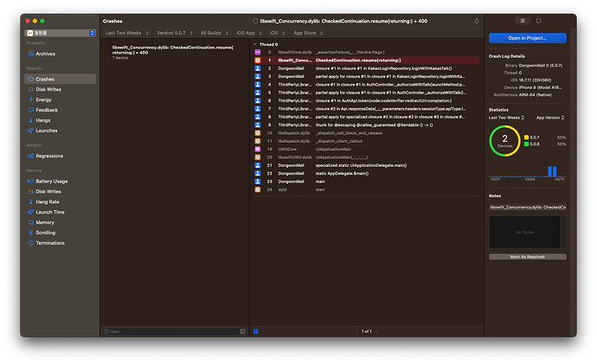Click the green 5.0.6 legend swatch

tap(526, 144)
